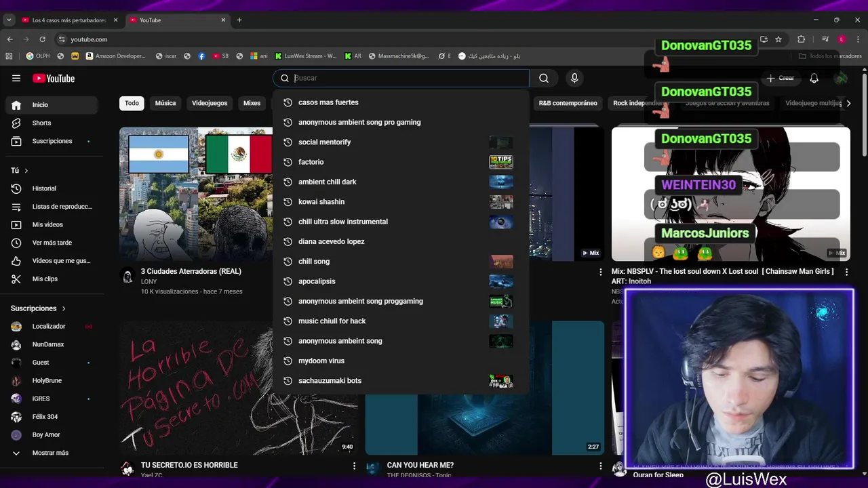Open Vídeos que me gustan playlist
868x488 pixels.
[52, 261]
